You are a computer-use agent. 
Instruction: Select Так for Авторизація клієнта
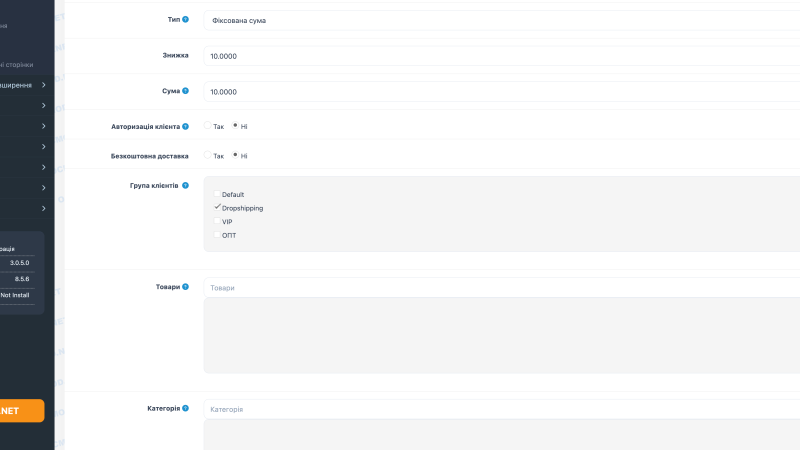(208, 126)
